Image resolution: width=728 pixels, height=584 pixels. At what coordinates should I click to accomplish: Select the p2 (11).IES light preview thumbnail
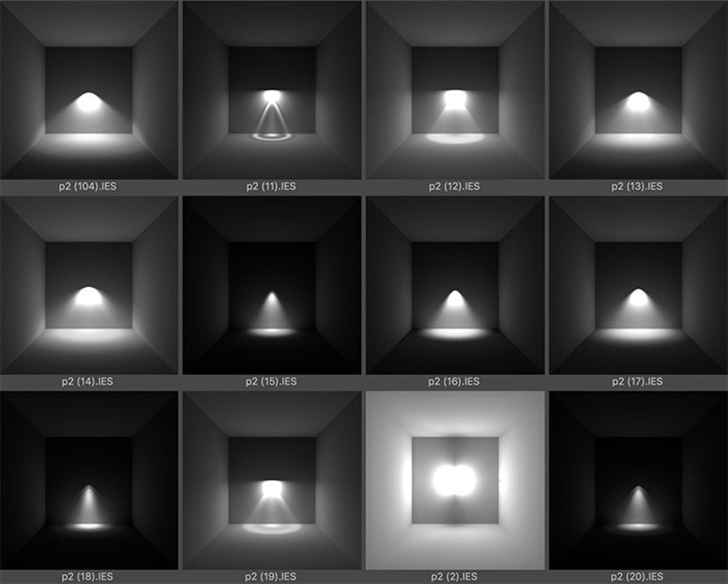click(272, 90)
